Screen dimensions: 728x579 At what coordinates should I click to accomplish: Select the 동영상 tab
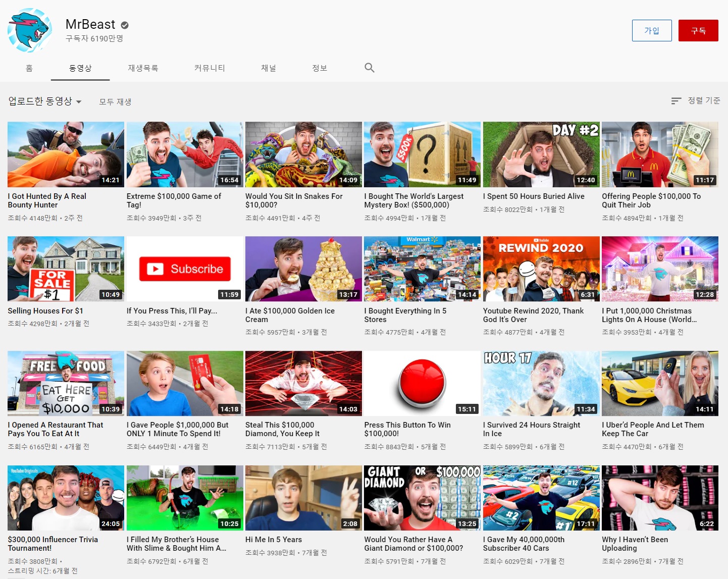point(80,68)
